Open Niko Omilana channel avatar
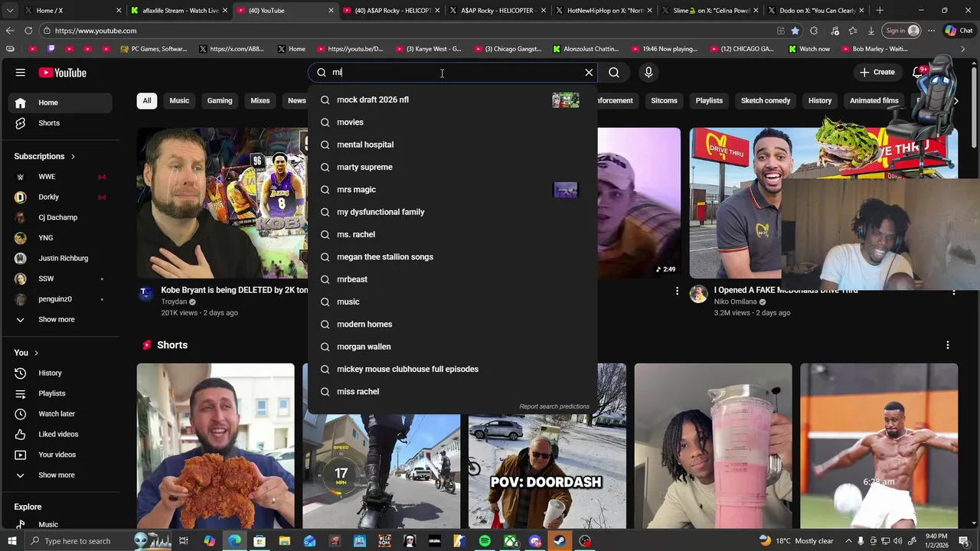Image resolution: width=980 pixels, height=551 pixels. coord(698,295)
